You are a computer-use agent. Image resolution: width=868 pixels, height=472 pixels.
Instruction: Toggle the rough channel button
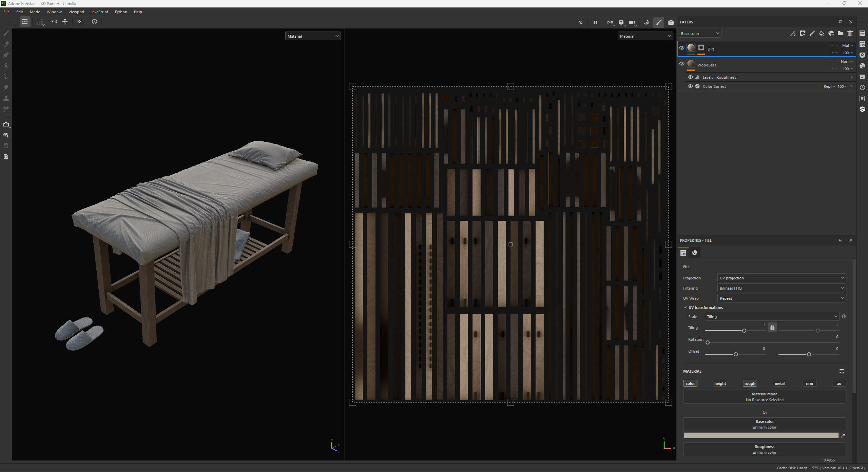coord(750,383)
